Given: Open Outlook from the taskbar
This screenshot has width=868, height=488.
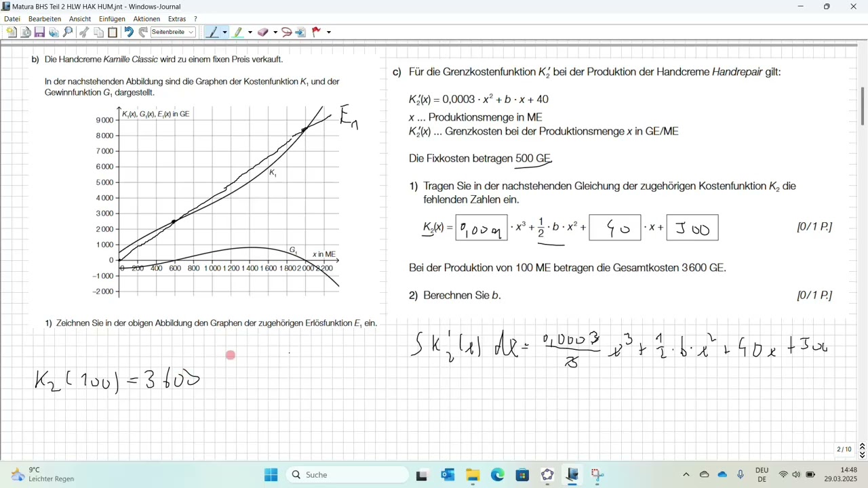Looking at the screenshot, I should click(448, 474).
